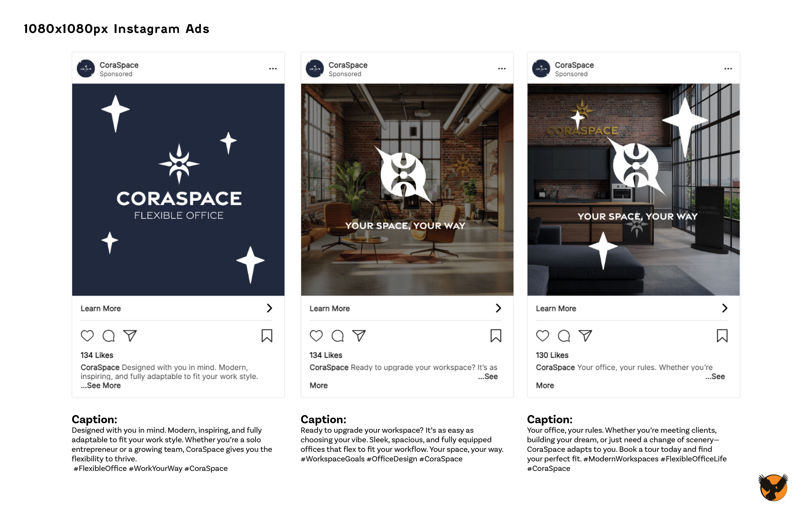The height and width of the screenshot is (525, 812).
Task: Like the first CoraSpace ad with heart icon
Action: [87, 336]
